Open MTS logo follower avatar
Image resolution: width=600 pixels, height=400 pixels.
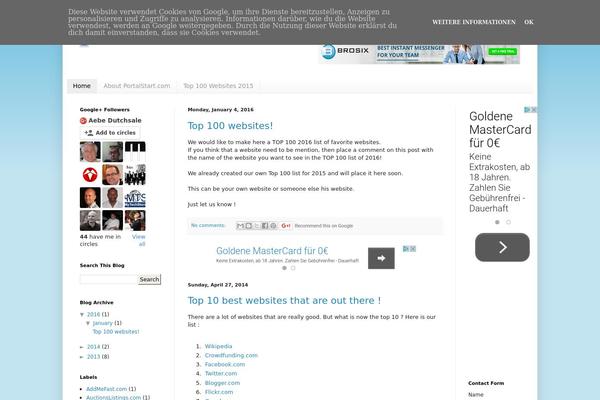pos(135,198)
